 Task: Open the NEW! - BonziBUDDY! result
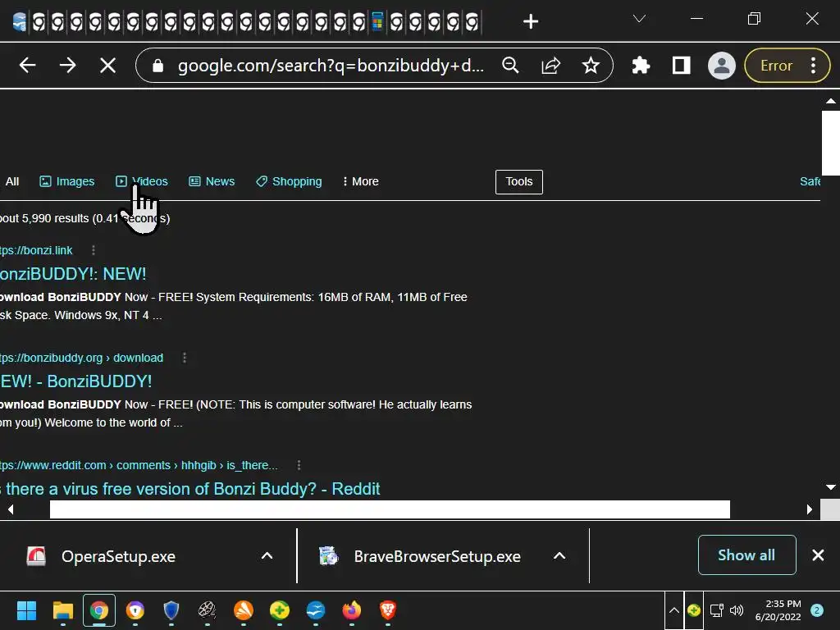coord(76,381)
